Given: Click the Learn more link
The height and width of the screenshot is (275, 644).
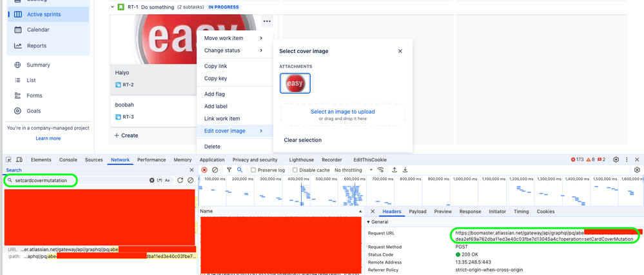Looking at the screenshot, I should [x=48, y=138].
